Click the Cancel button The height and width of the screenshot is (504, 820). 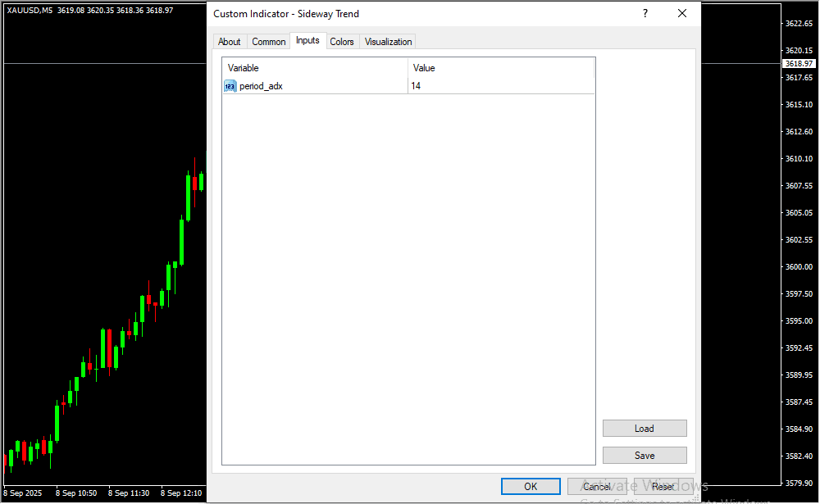(x=597, y=487)
